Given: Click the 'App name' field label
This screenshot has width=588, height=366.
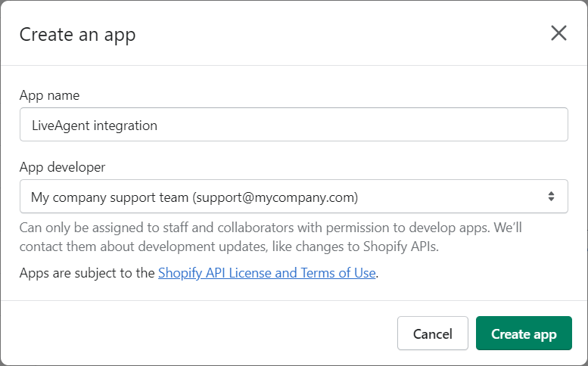Looking at the screenshot, I should click(49, 95).
